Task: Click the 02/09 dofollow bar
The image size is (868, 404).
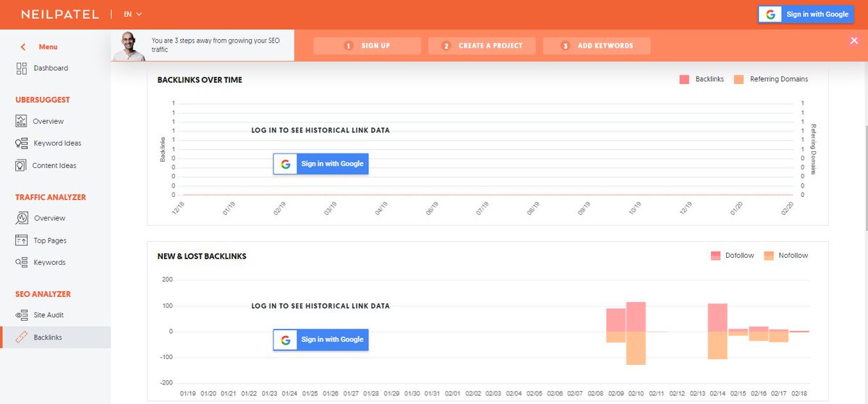Action: click(616, 320)
